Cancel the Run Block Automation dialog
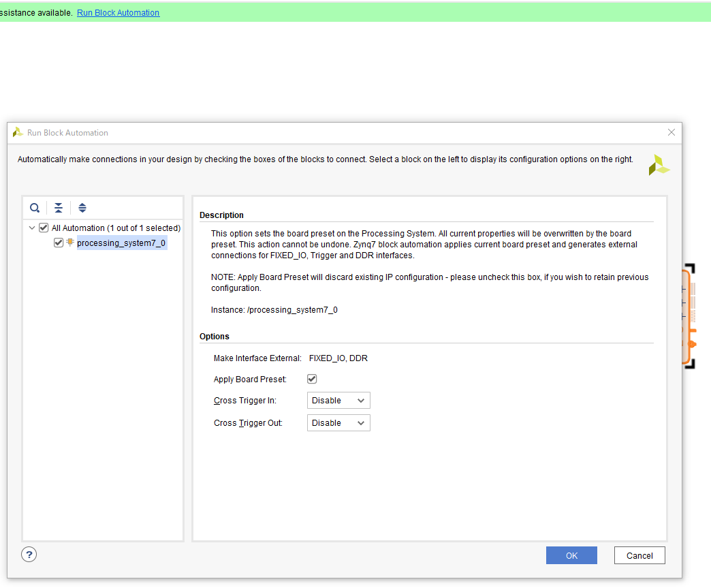Screen dimensions: 711x588 (x=639, y=555)
